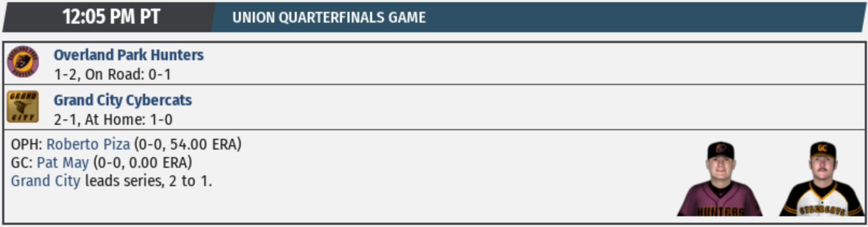
Task: Click the Union Quarterfinals Game header
Action: [x=329, y=18]
